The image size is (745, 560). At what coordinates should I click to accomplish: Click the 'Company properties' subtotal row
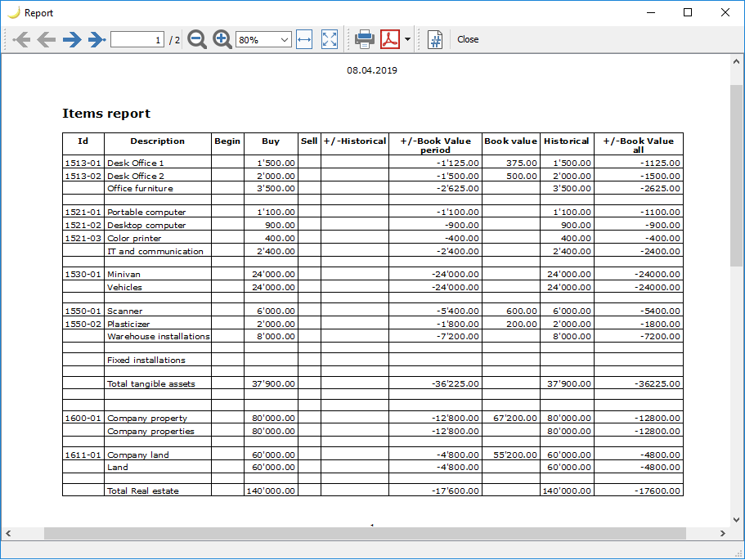click(x=373, y=432)
